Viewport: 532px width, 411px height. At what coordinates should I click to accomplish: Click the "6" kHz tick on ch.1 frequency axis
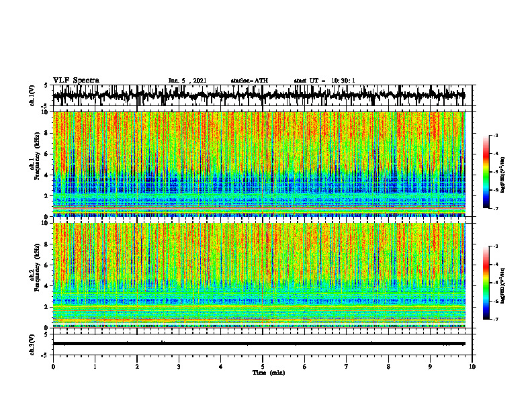coord(48,154)
